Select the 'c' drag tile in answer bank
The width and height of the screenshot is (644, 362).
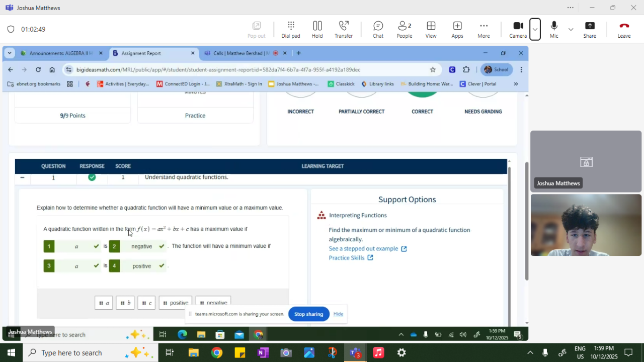(146, 303)
